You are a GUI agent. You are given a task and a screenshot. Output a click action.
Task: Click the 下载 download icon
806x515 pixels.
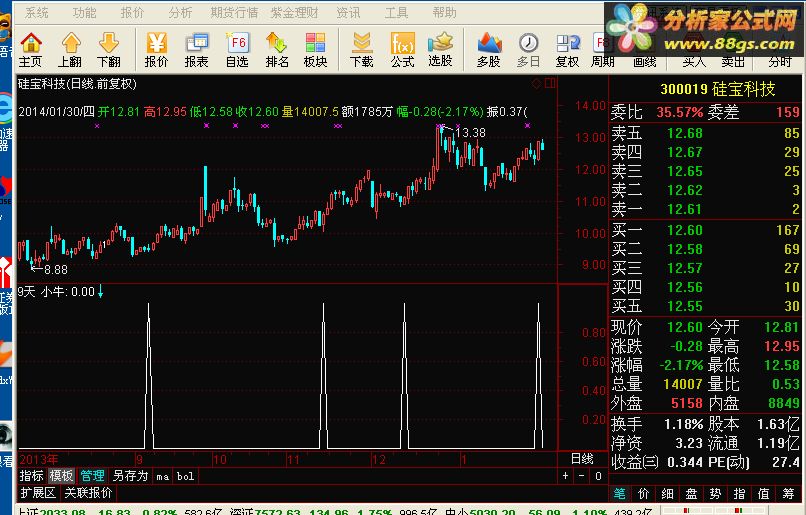point(361,49)
